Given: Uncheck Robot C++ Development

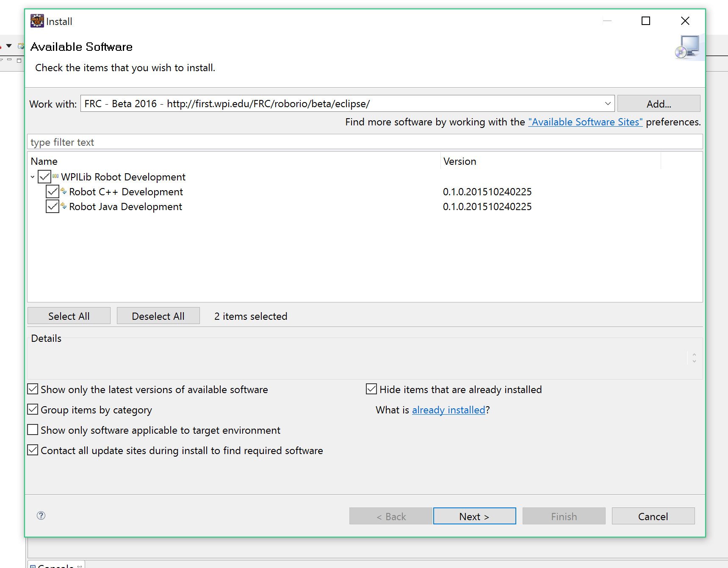Looking at the screenshot, I should 53,191.
